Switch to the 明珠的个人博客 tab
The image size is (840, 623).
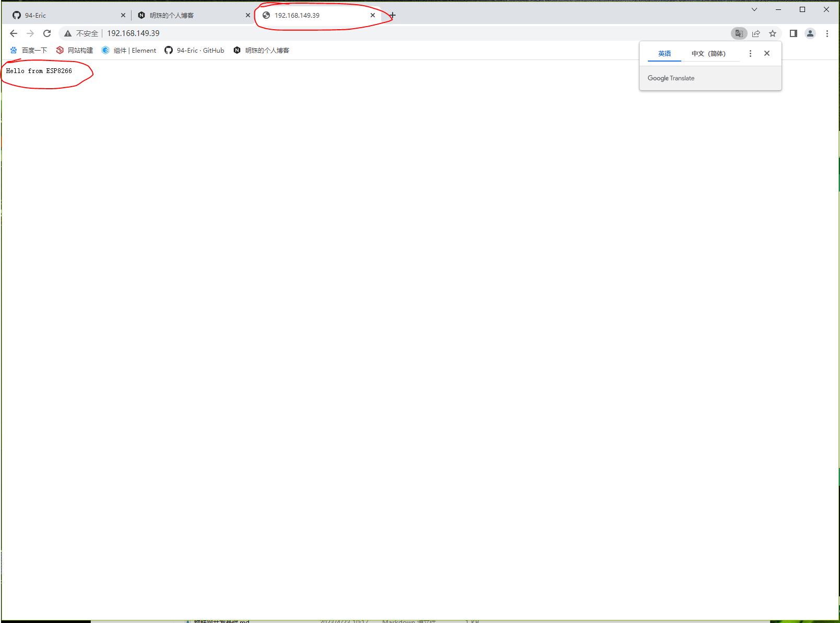pos(191,16)
